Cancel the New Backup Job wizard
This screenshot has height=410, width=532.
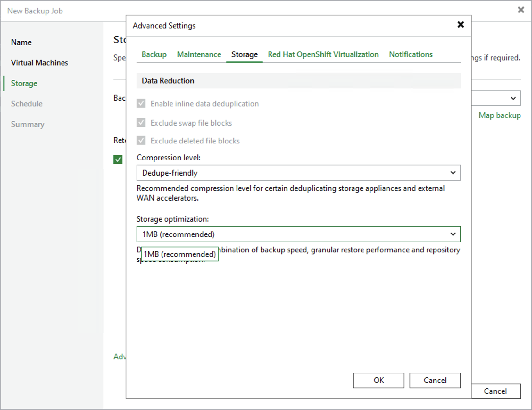pos(496,391)
